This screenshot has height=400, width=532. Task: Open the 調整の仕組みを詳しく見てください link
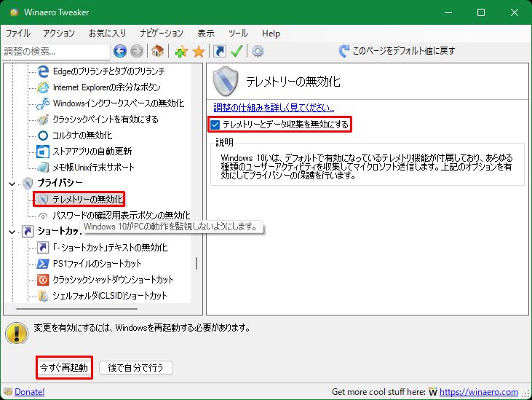click(274, 108)
